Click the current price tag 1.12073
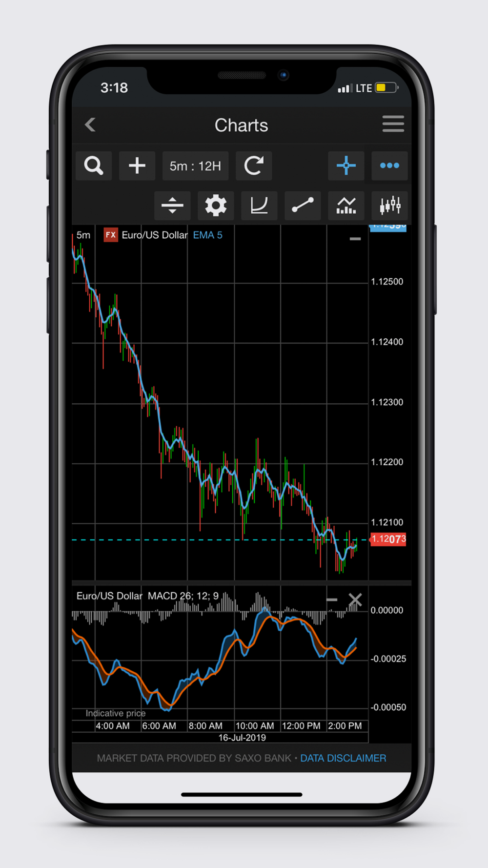This screenshot has height=868, width=488. click(388, 539)
